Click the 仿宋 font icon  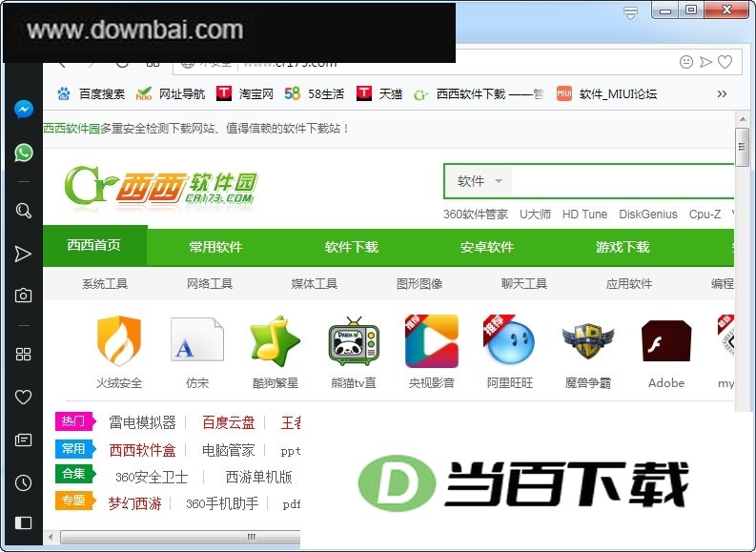click(x=197, y=340)
